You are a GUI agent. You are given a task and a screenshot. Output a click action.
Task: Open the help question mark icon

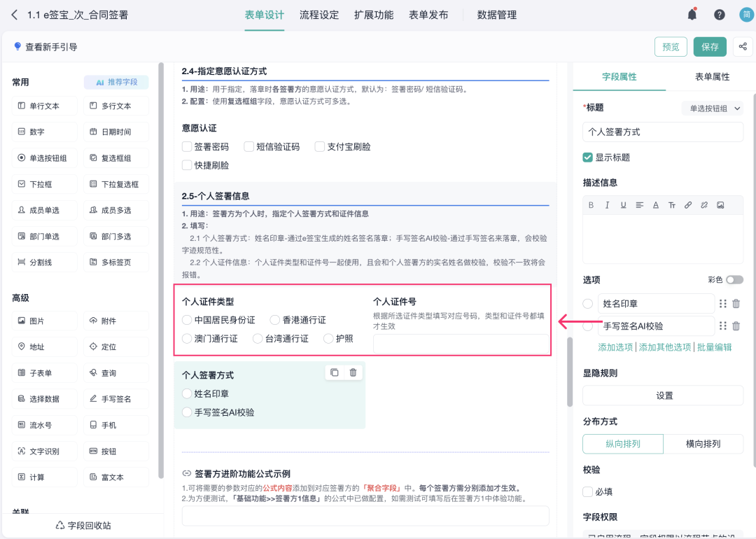(x=720, y=15)
